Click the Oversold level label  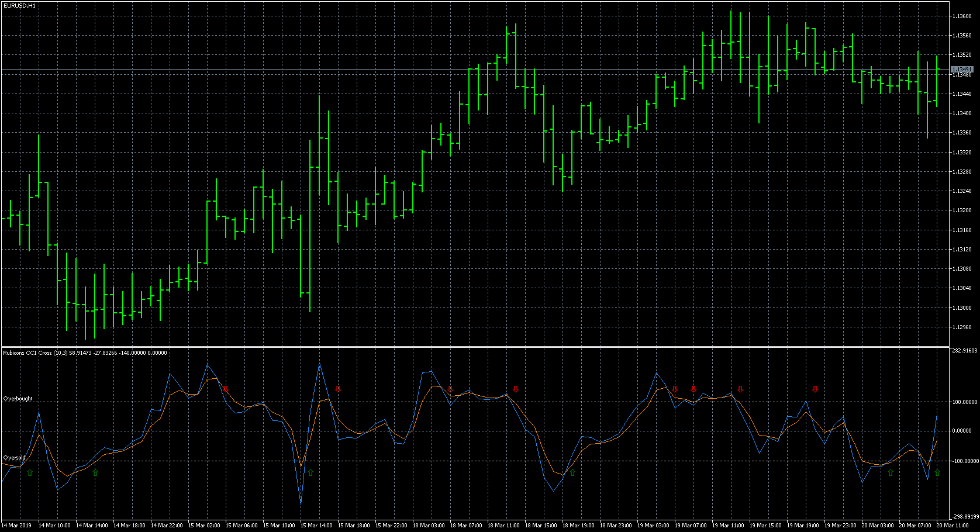coord(15,458)
